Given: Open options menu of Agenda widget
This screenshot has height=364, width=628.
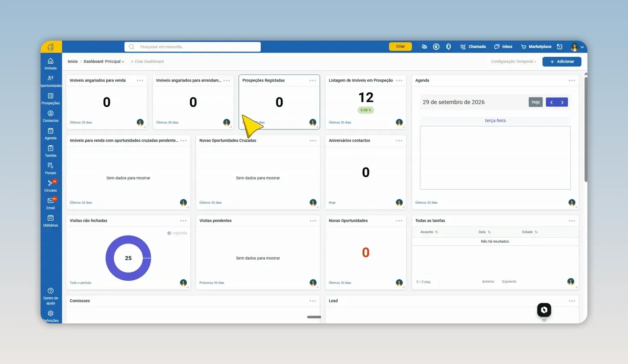Looking at the screenshot, I should 572,80.
